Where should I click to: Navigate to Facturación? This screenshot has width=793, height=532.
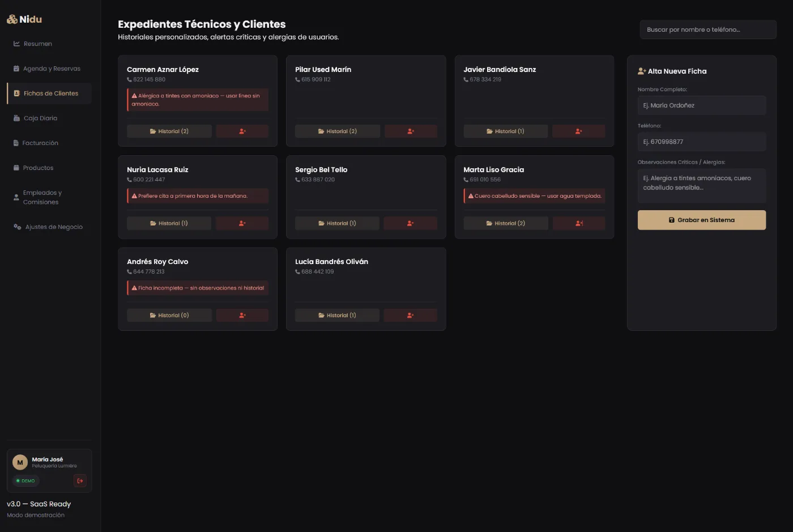tap(49, 143)
